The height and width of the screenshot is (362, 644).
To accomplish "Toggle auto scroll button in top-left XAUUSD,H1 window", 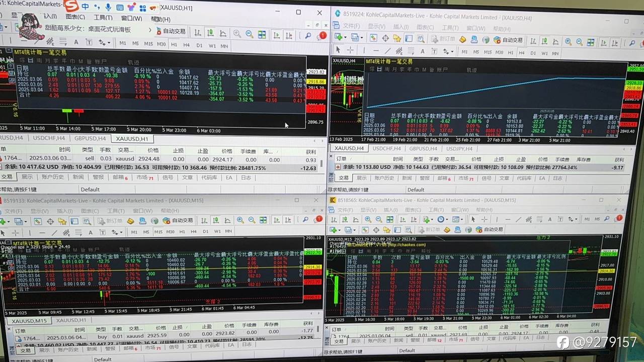I will point(276,34).
